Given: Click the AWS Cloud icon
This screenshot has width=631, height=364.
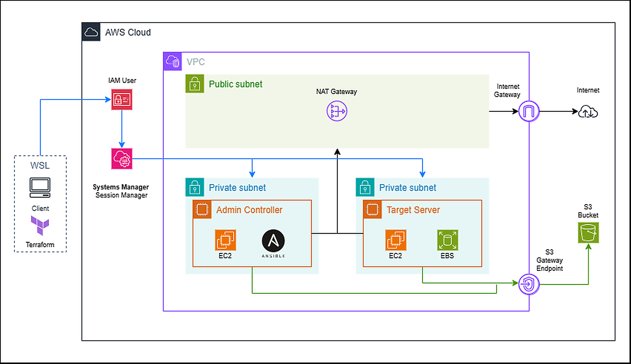Looking at the screenshot, I should tap(91, 32).
